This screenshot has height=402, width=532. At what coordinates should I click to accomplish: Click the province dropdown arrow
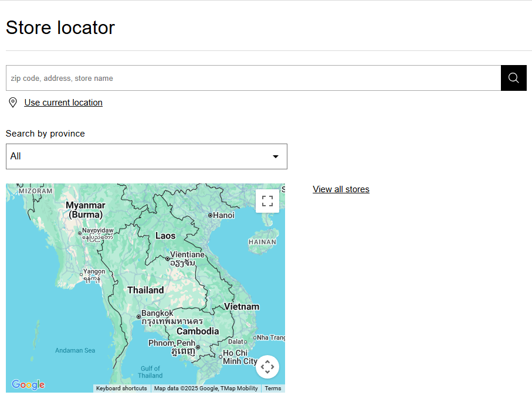[276, 156]
